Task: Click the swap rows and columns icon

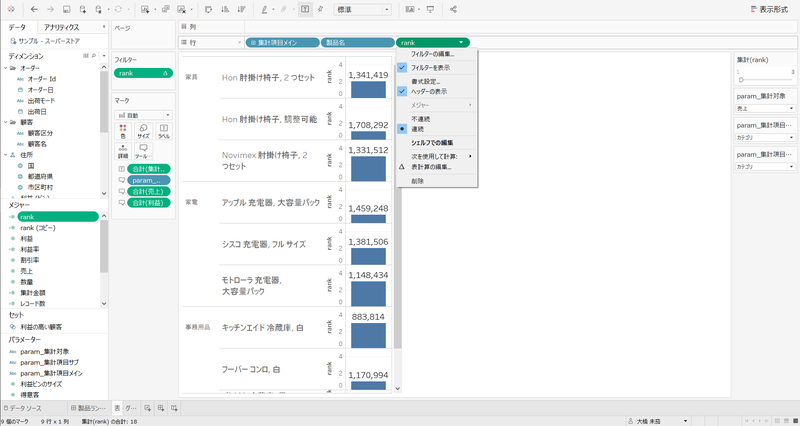Action: coord(208,9)
